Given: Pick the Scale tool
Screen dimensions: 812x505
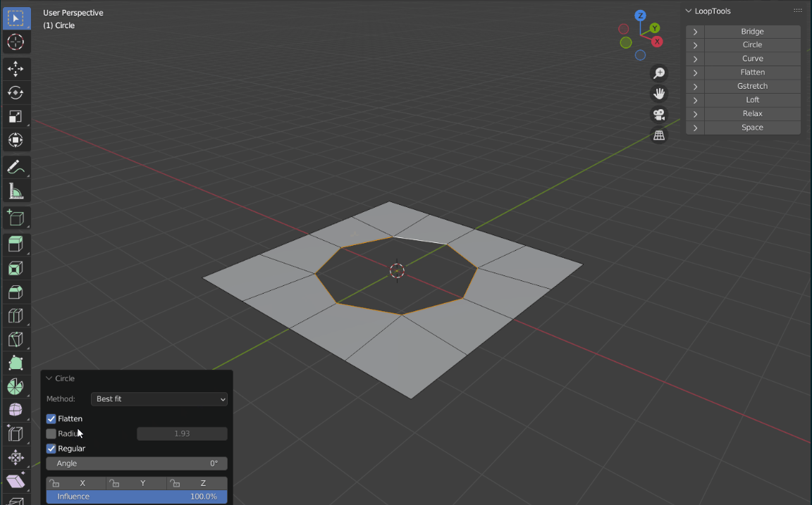Looking at the screenshot, I should click(16, 116).
